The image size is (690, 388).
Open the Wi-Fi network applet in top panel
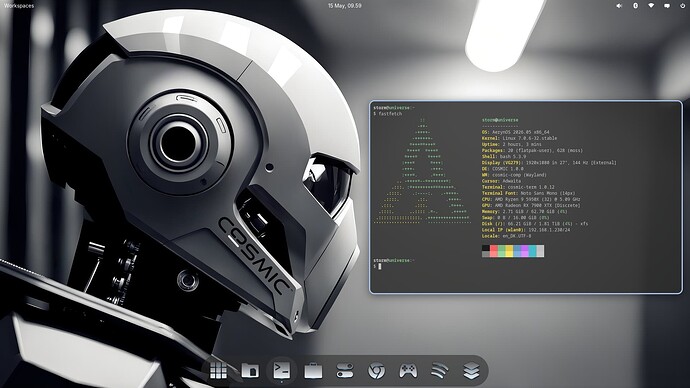click(651, 6)
